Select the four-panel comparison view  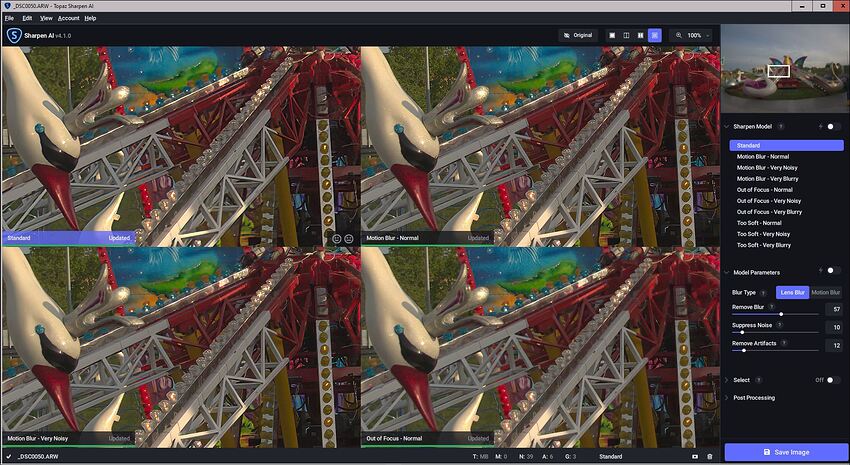[x=654, y=35]
